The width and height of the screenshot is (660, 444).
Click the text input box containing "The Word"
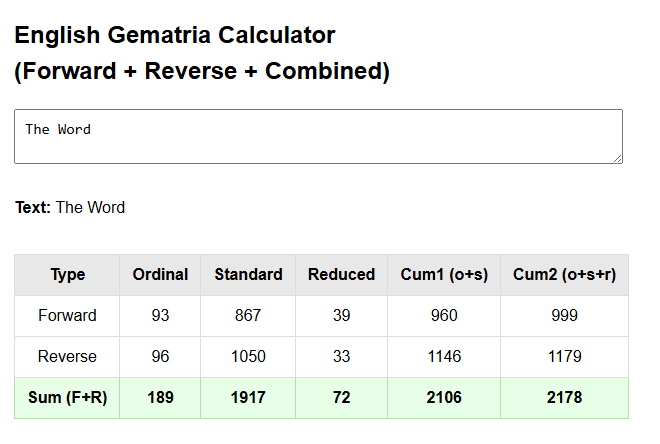[318, 136]
